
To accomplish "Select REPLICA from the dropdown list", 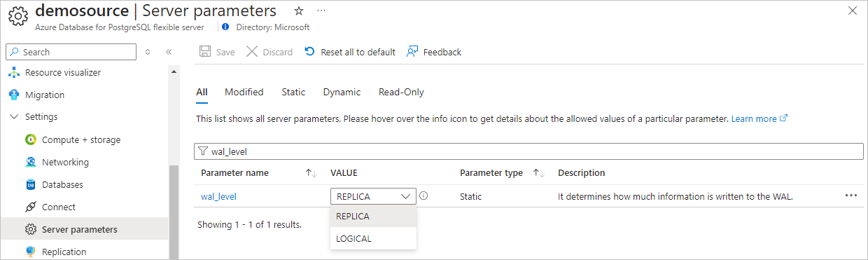I will pos(373,216).
